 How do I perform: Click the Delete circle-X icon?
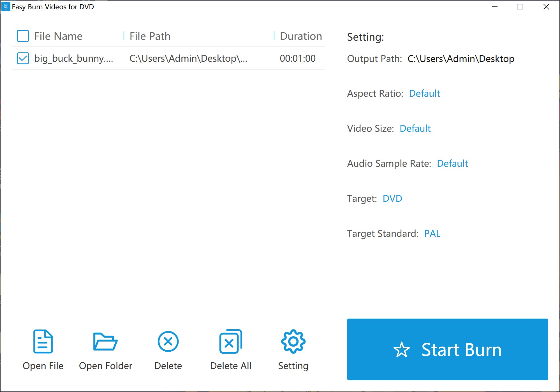(168, 341)
